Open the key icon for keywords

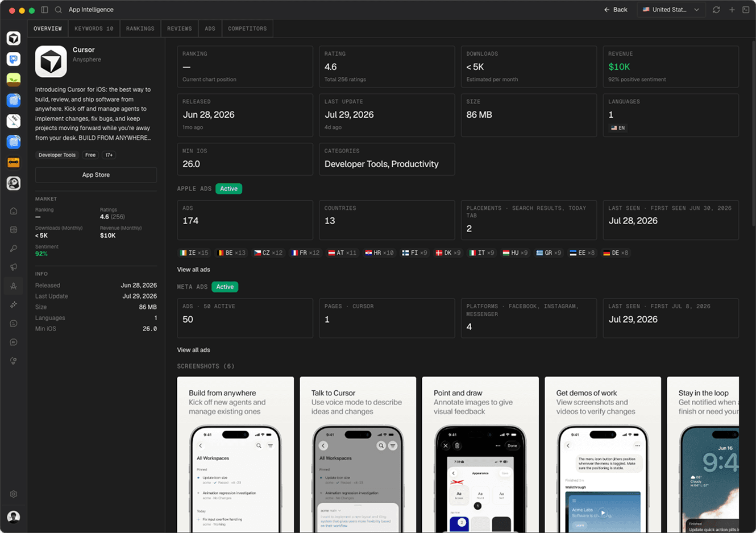click(x=14, y=249)
